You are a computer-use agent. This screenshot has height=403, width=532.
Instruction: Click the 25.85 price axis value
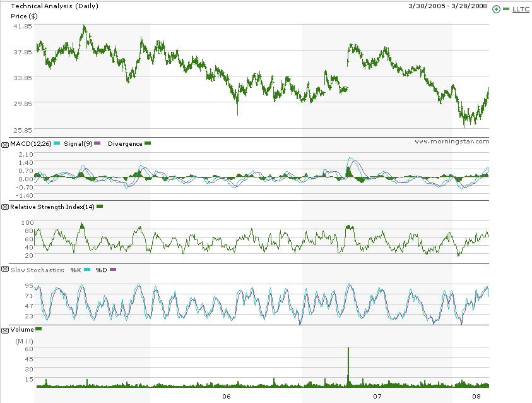23,130
